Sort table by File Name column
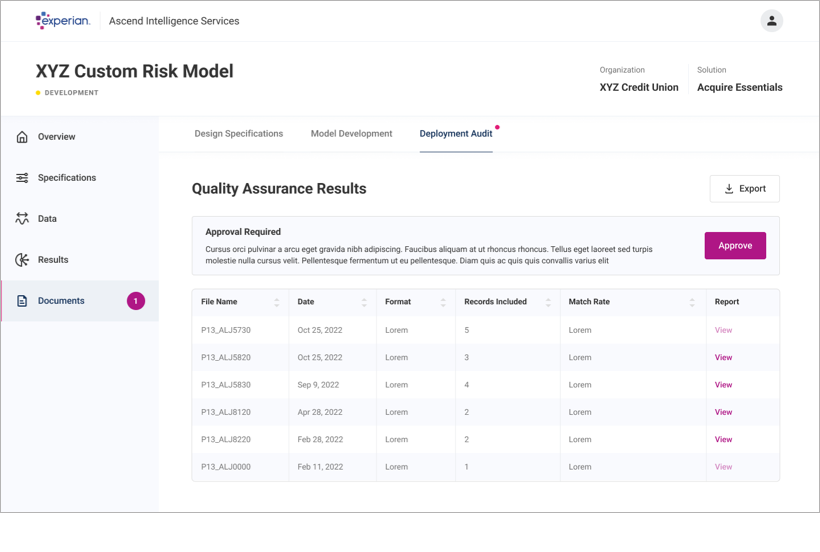The width and height of the screenshot is (820, 552). click(277, 302)
